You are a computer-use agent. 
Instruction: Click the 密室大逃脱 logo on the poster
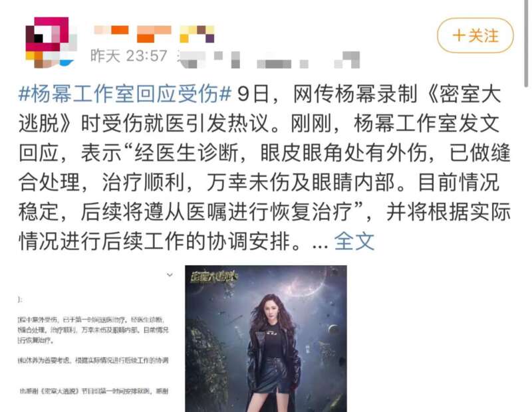pos(213,276)
